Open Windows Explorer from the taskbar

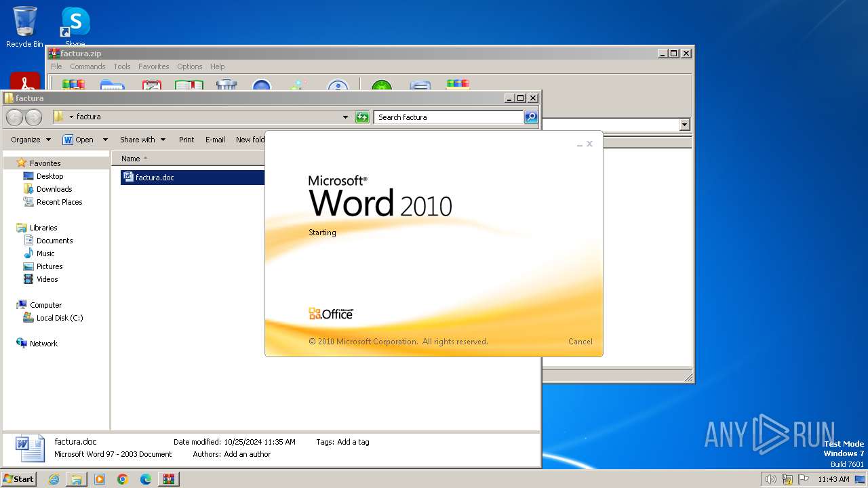click(x=77, y=479)
